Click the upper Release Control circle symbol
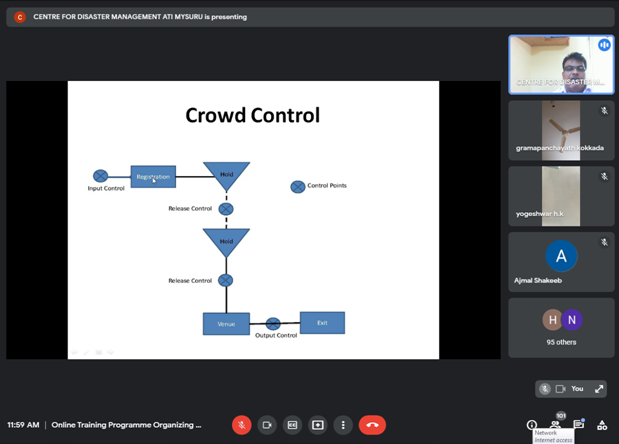Viewport: 619px width, 444px height. tap(226, 209)
